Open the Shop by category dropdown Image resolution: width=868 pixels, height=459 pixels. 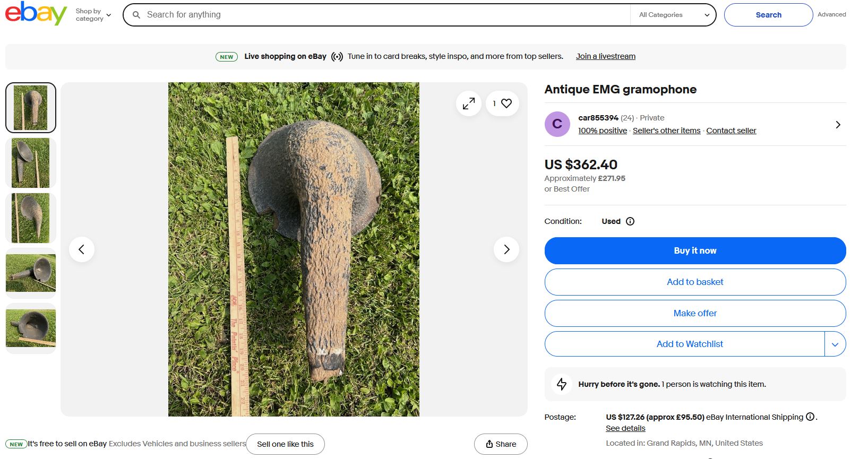coord(93,15)
